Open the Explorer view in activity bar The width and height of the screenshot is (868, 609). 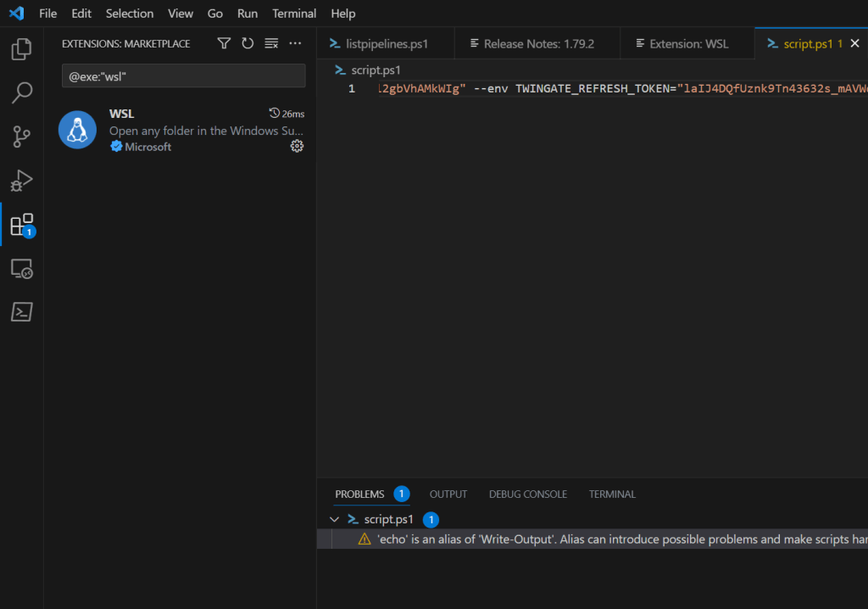[x=21, y=49]
